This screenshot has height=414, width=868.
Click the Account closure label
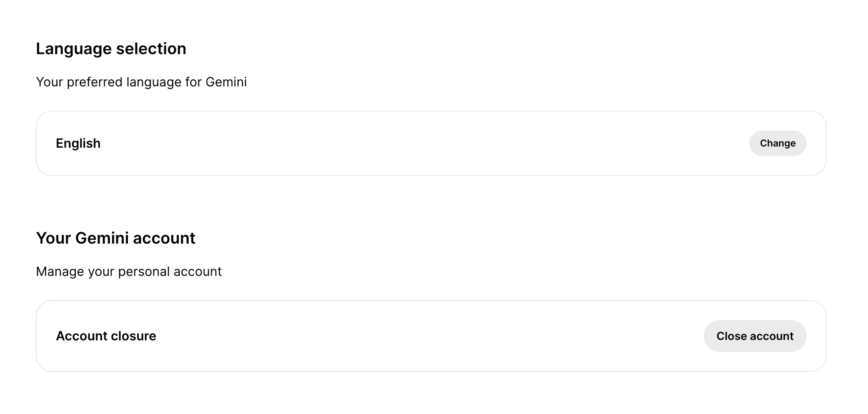pos(106,336)
